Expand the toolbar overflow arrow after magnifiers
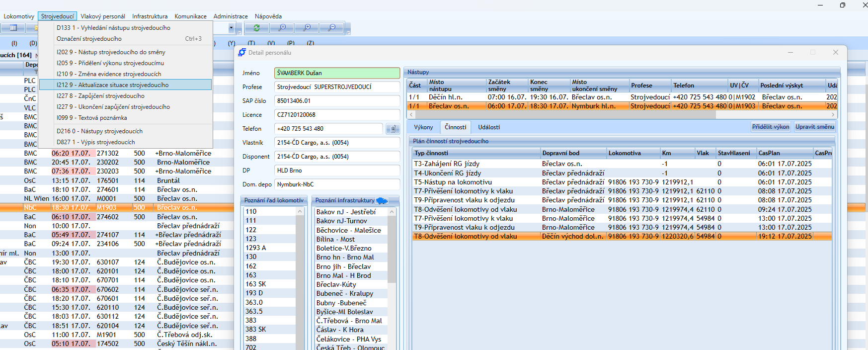The height and width of the screenshot is (350, 868). point(348,31)
